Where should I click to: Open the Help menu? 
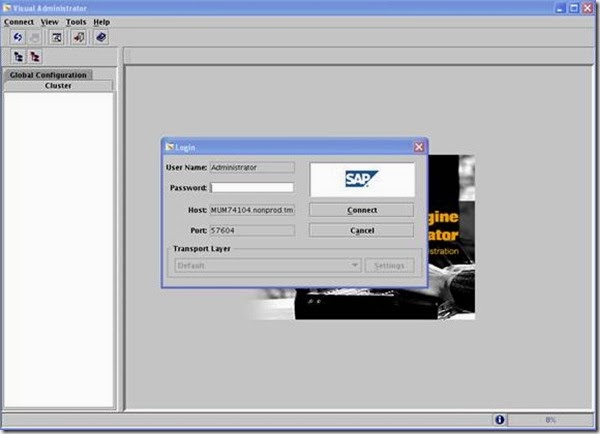click(101, 22)
